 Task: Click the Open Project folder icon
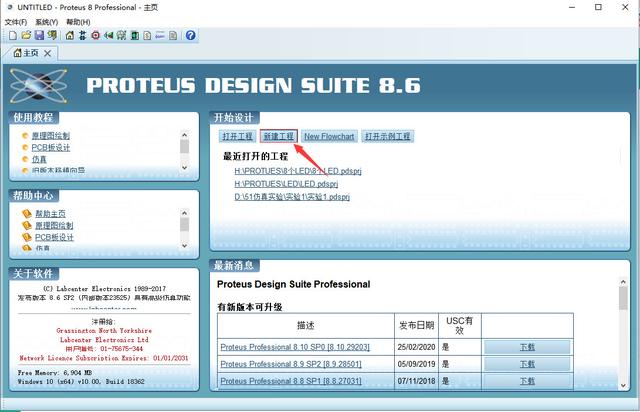coord(26,36)
